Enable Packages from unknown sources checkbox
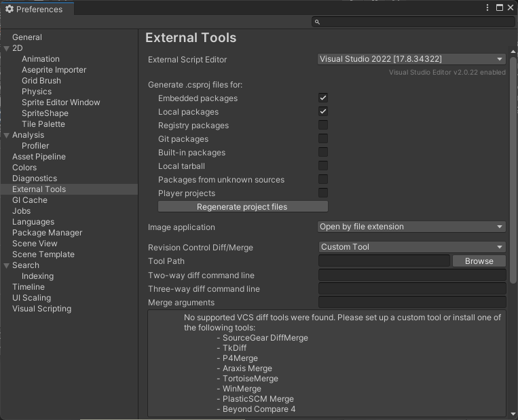Screen dimensions: 518x420 pos(323,179)
